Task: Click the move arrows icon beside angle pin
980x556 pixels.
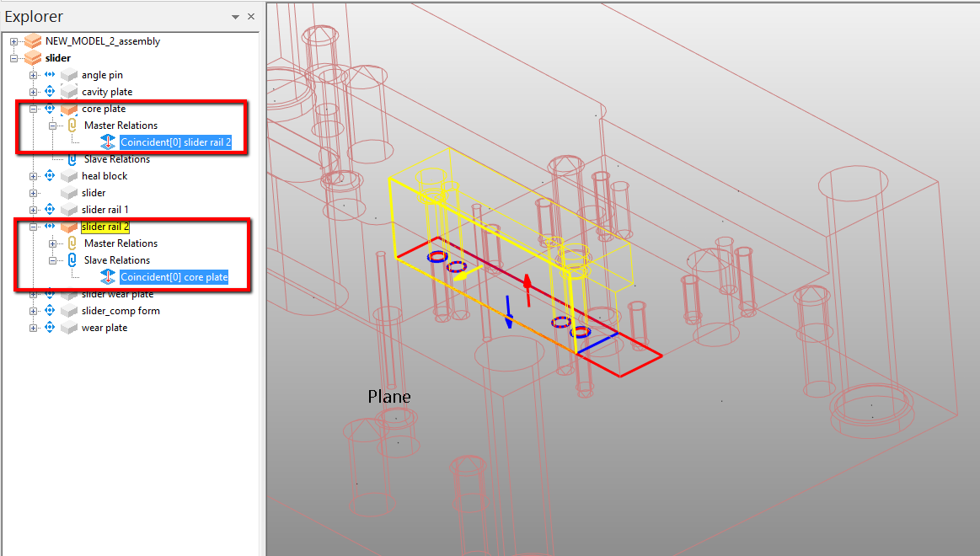Action: coord(49,74)
